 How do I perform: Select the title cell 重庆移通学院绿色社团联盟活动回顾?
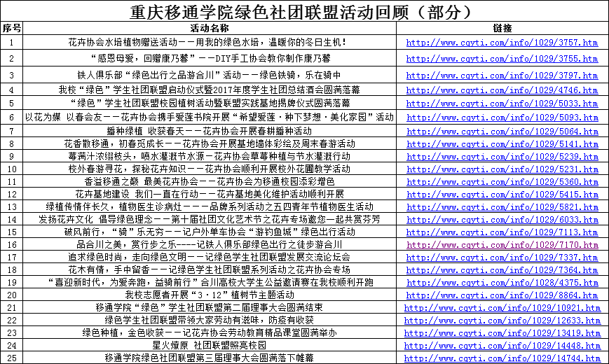coord(304,12)
